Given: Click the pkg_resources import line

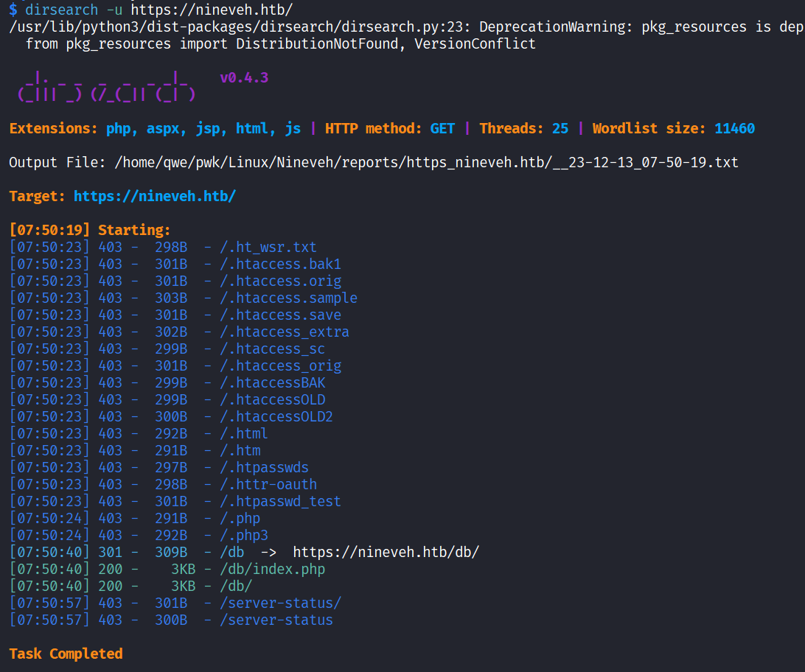Looking at the screenshot, I should [280, 43].
